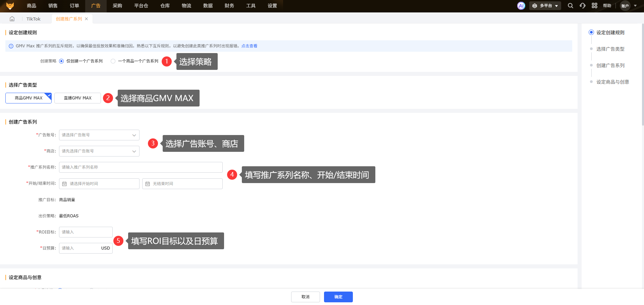The width and height of the screenshot is (644, 305).
Task: Click the calendar icon in the start time field
Action: pos(64,184)
